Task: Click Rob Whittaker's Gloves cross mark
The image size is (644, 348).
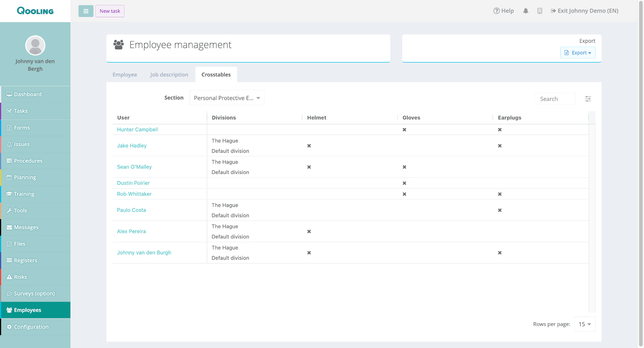Action: (x=405, y=194)
